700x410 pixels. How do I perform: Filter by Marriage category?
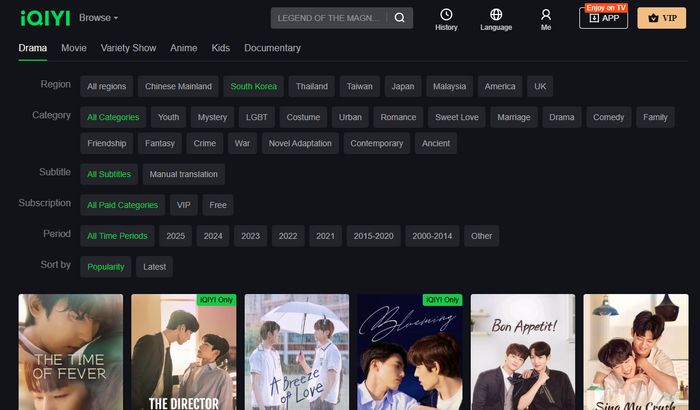click(514, 117)
